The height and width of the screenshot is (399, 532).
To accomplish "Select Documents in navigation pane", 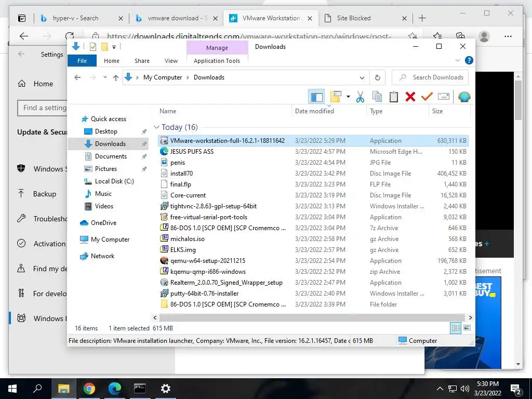I will click(x=111, y=156).
